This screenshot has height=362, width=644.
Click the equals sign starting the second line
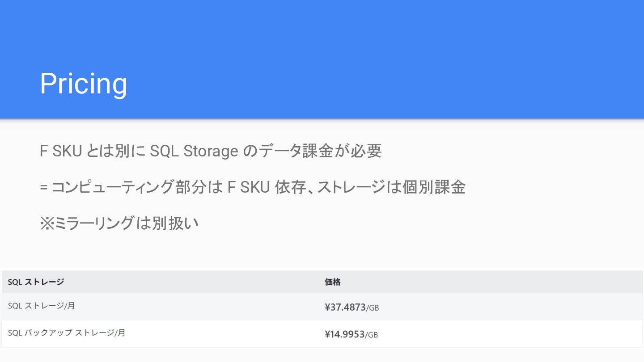[44, 188]
